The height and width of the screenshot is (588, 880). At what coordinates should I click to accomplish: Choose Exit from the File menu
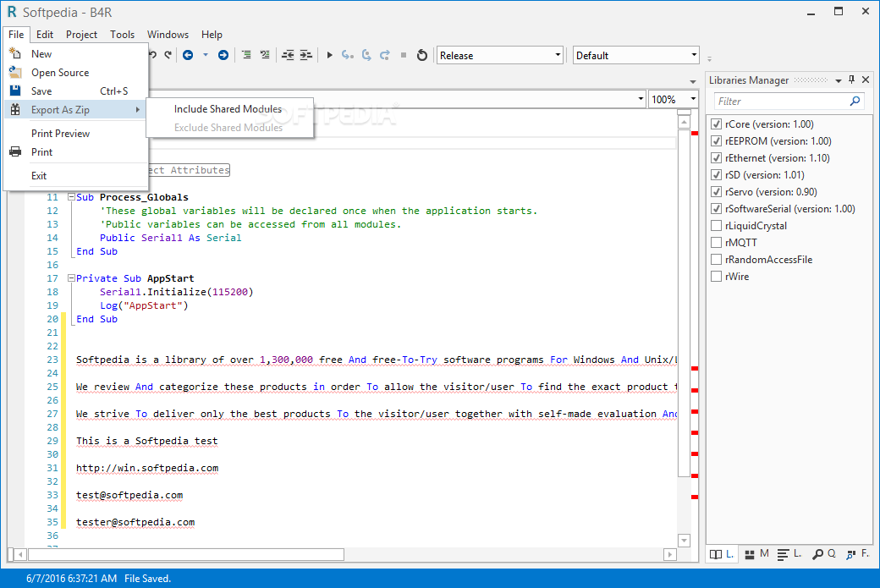coord(76,176)
